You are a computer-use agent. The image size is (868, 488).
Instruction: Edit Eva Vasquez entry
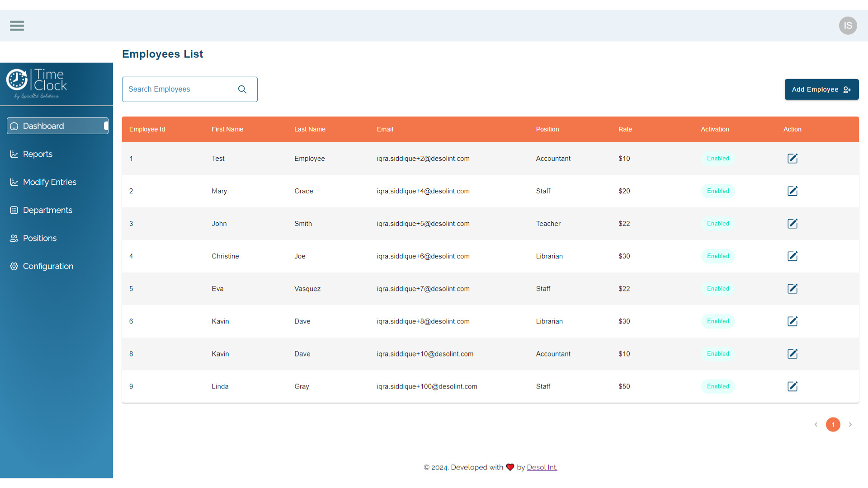coord(792,289)
